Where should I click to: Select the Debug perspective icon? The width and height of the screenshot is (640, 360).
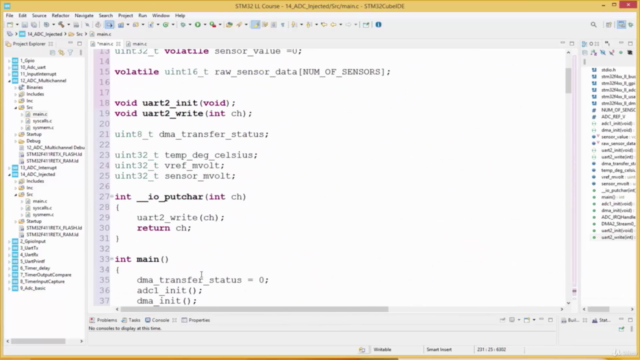[631, 25]
